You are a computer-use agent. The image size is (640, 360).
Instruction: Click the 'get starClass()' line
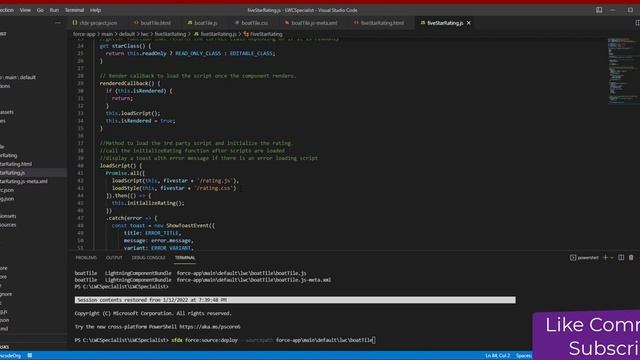coord(125,46)
